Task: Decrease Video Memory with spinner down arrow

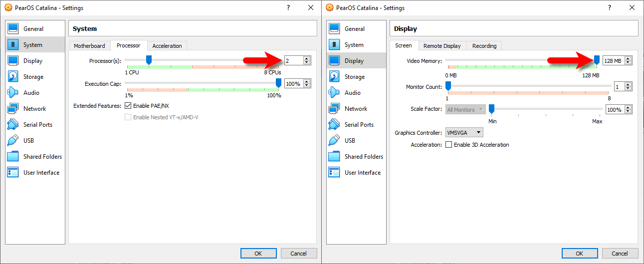Action: point(628,63)
